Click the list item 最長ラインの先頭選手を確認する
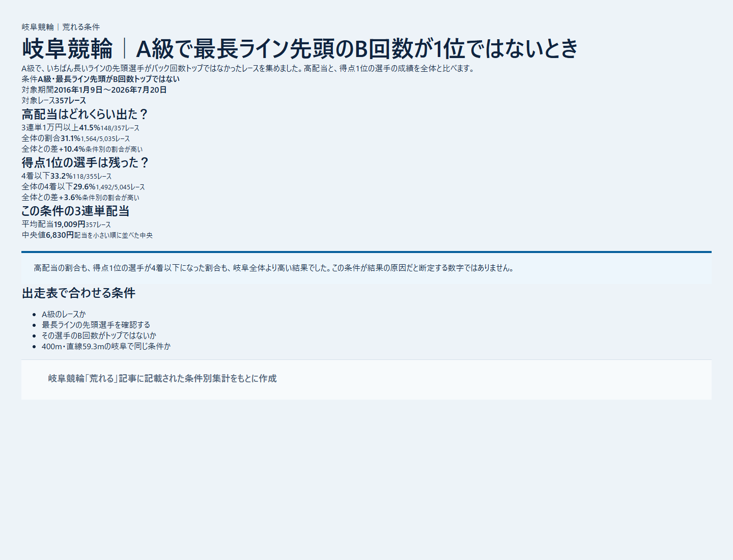733x560 pixels. (96, 325)
